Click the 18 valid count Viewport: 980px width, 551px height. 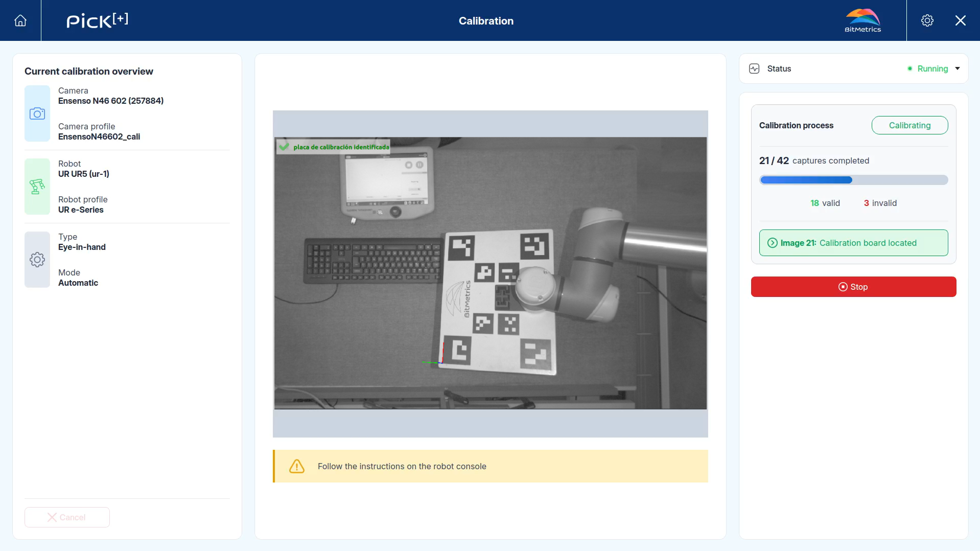(825, 203)
